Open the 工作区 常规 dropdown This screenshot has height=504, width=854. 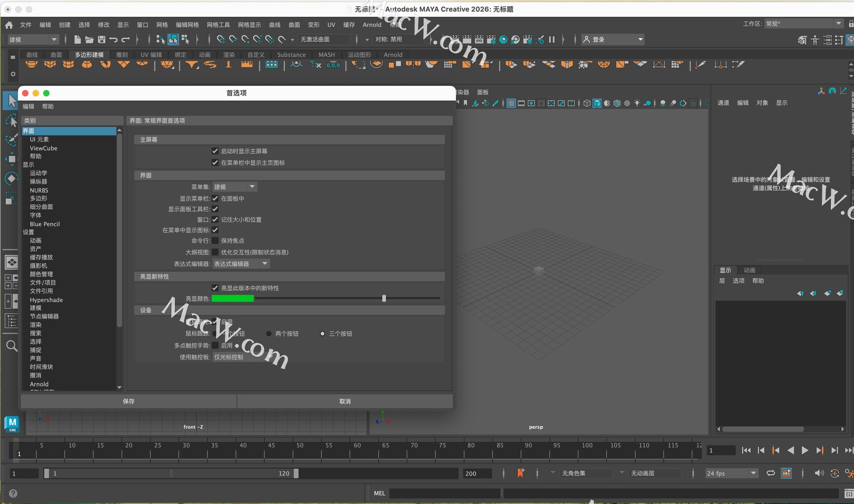[803, 24]
